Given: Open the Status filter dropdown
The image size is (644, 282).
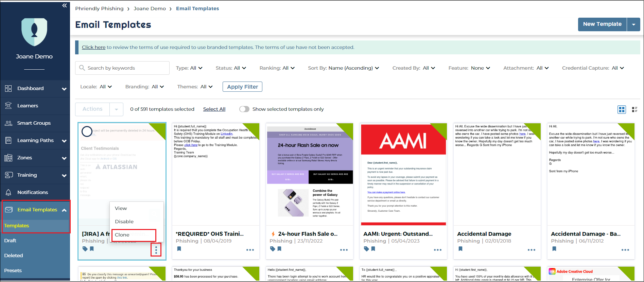Looking at the screenshot, I should (231, 68).
